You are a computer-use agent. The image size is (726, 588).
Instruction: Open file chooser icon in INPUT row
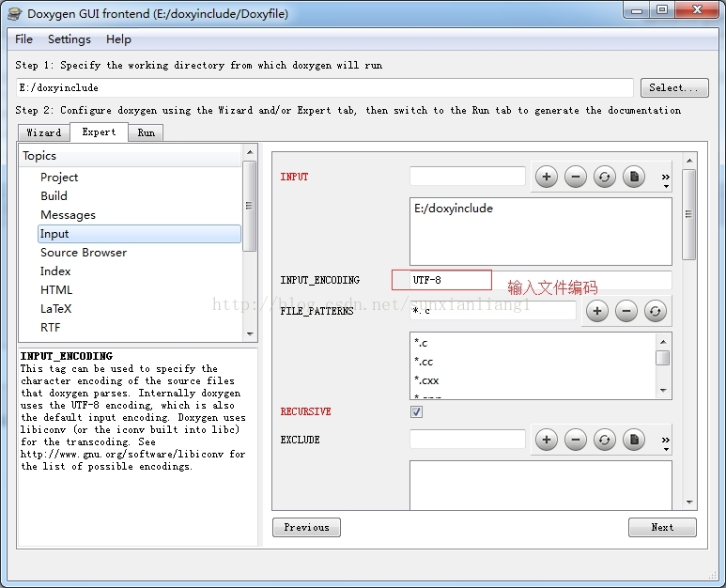pyautogui.click(x=634, y=177)
